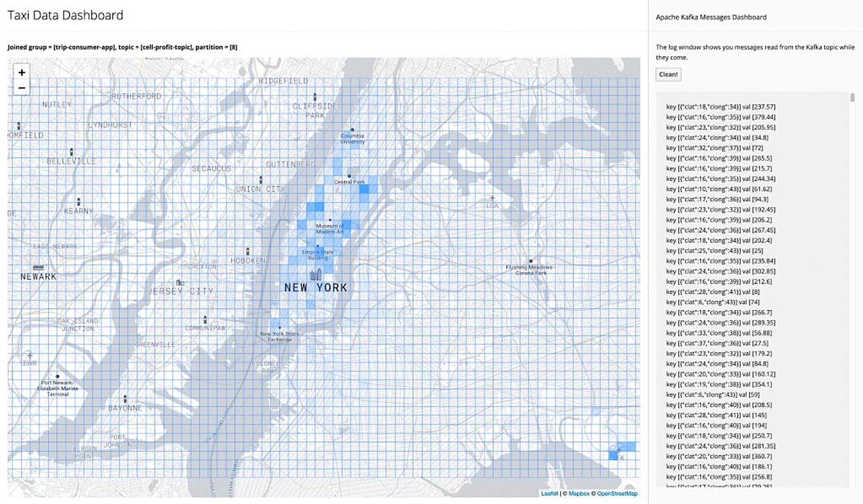Zoom in the map with the plus button
Viewport: 863px width, 504px height.
click(22, 72)
